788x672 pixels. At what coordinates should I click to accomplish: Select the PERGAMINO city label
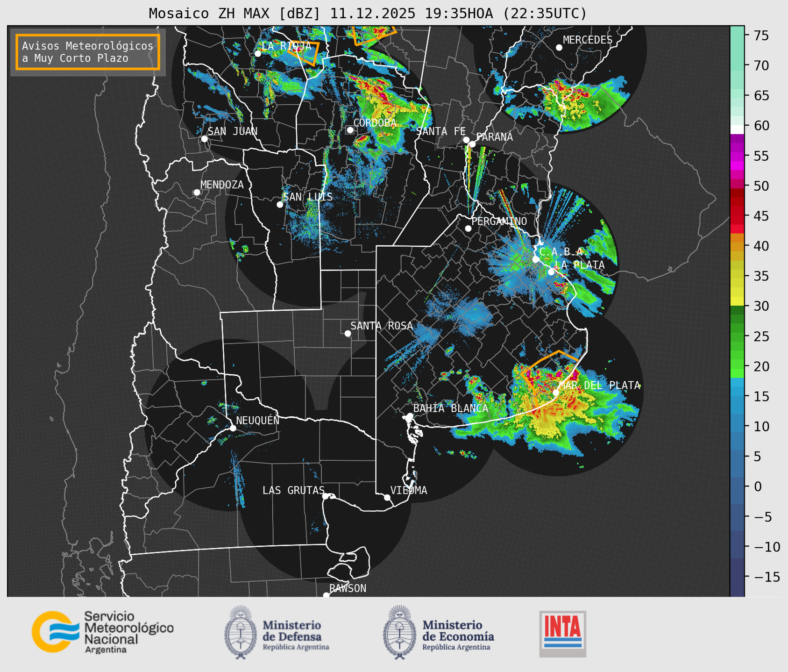point(499,221)
